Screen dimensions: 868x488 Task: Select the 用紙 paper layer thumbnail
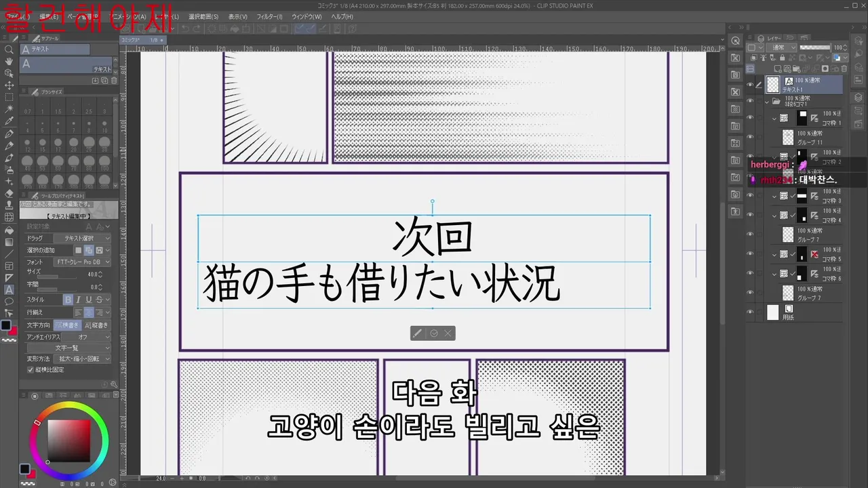[x=772, y=312]
